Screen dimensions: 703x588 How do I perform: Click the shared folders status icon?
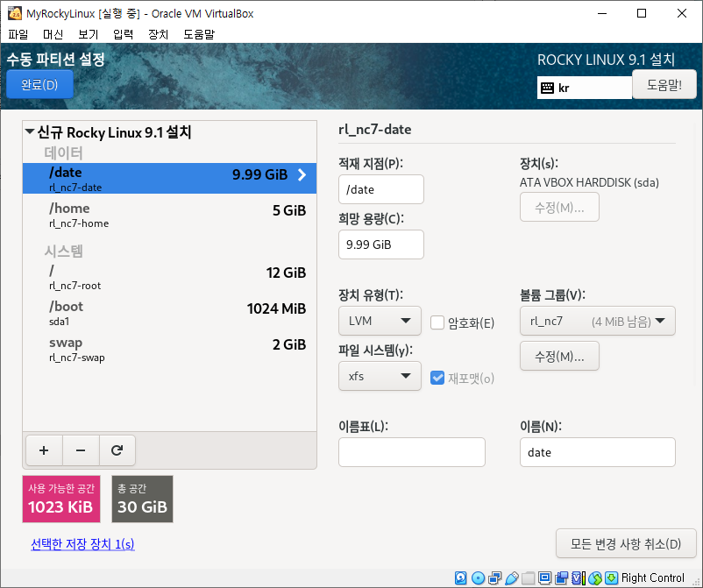[529, 578]
